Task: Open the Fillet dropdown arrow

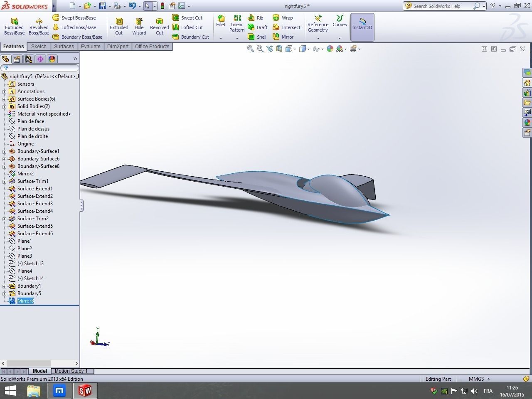Action: pos(221,38)
